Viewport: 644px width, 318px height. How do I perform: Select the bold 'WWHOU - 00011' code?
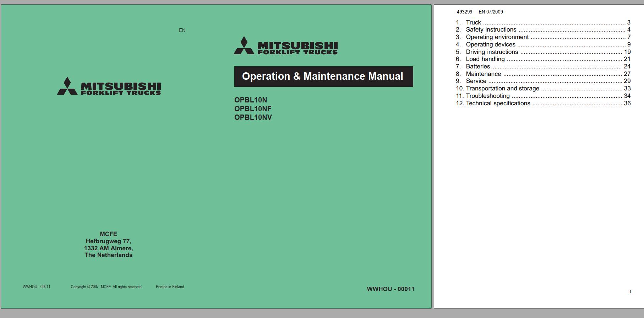pyautogui.click(x=391, y=289)
